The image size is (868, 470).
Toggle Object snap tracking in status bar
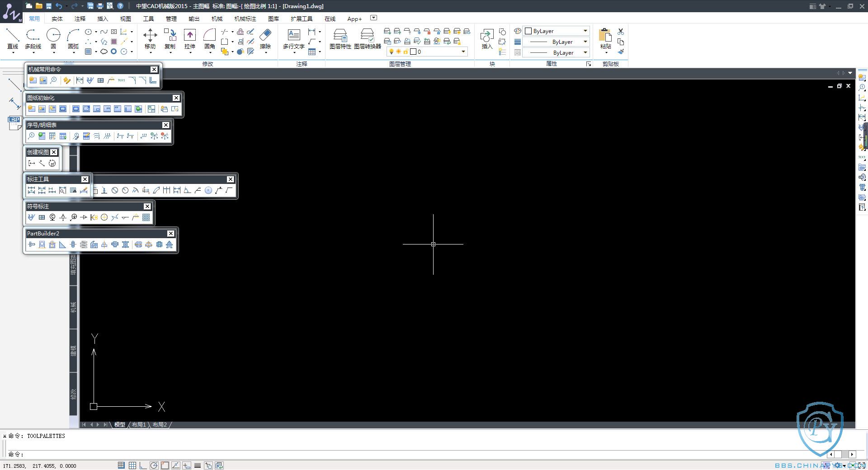pyautogui.click(x=176, y=465)
